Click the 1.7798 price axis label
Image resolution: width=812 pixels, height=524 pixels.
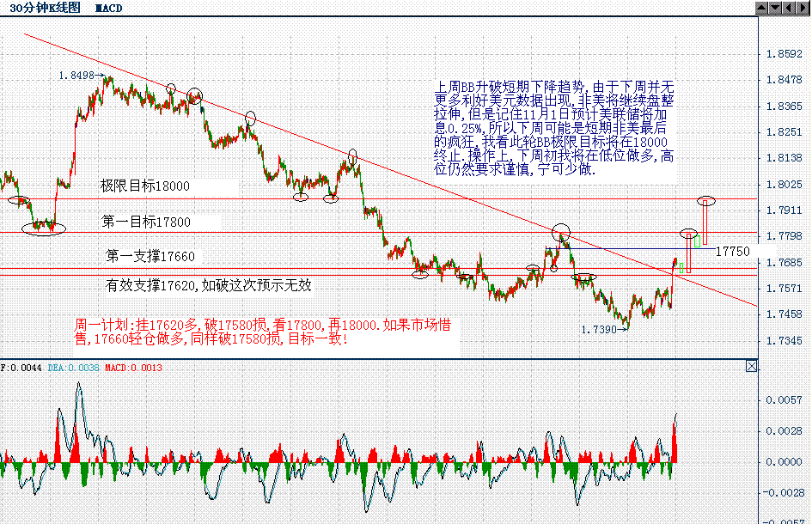click(x=784, y=236)
